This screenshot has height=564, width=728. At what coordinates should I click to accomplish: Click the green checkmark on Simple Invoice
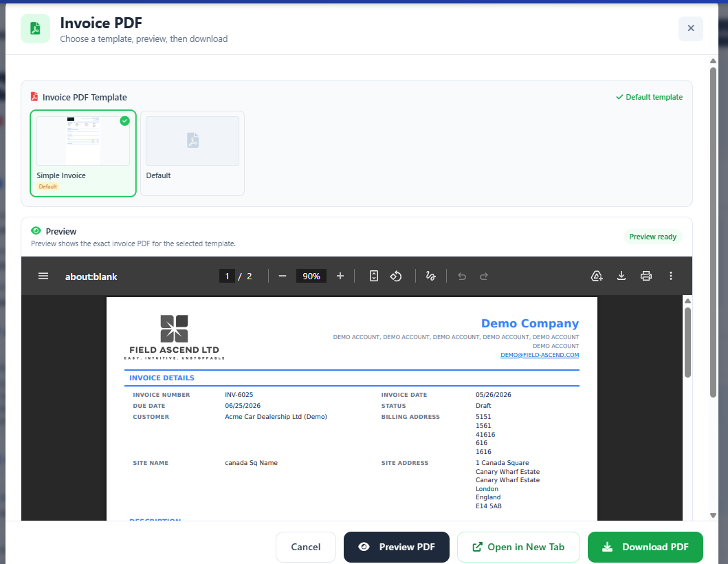point(124,121)
